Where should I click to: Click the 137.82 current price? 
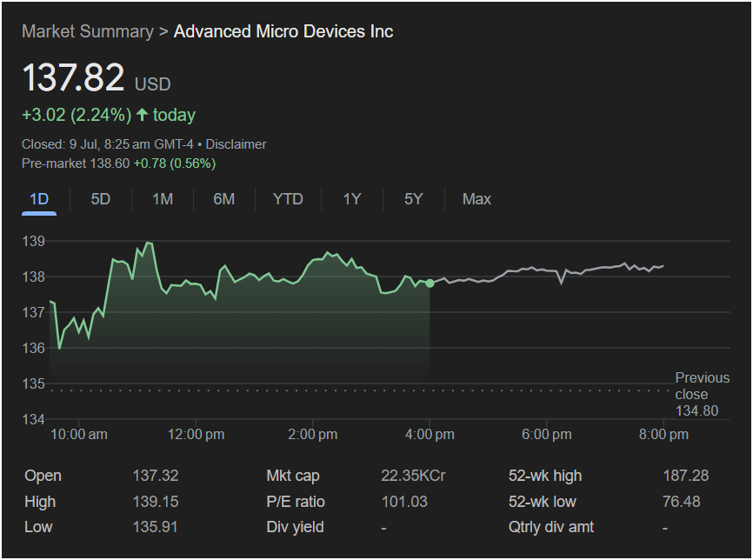(x=73, y=77)
